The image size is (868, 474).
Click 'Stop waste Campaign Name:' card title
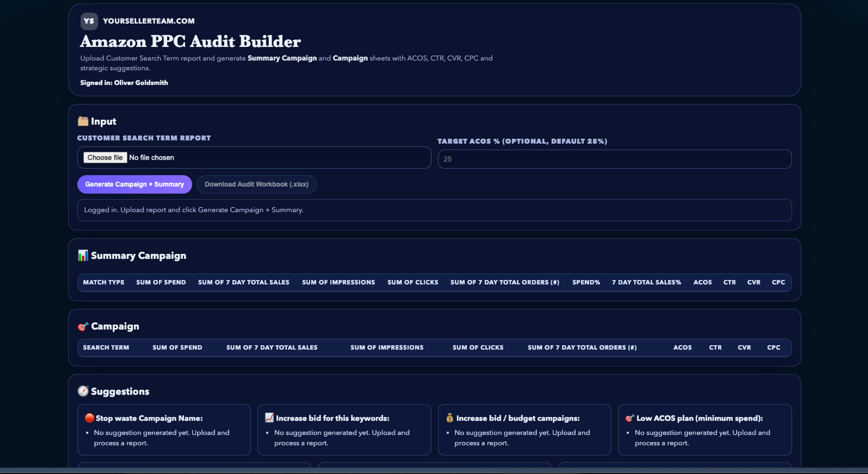tap(149, 418)
